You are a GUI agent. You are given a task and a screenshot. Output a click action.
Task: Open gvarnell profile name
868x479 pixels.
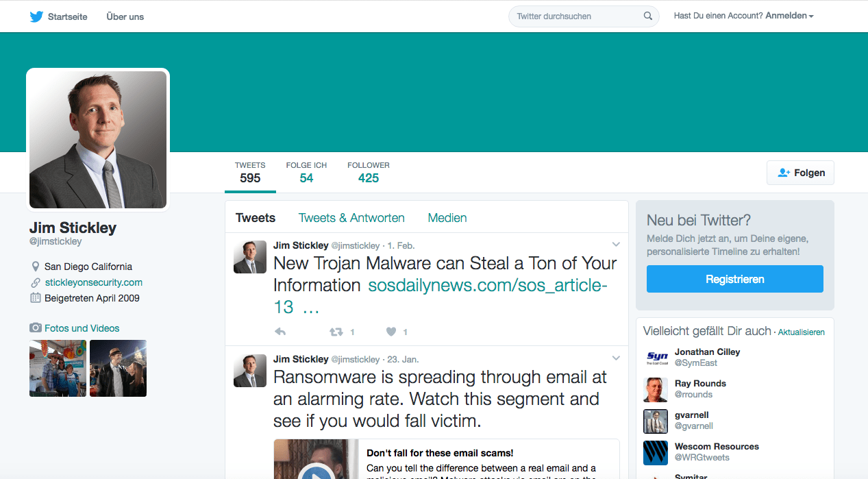(x=692, y=415)
